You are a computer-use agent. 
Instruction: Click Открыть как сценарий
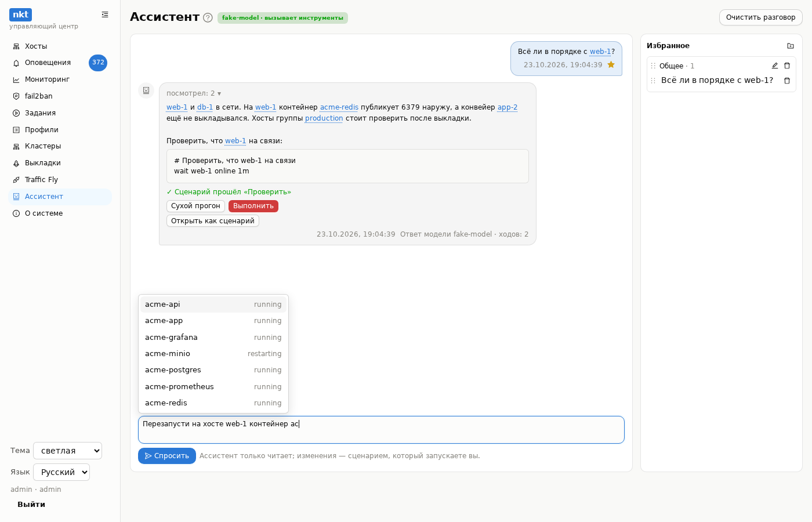[213, 221]
